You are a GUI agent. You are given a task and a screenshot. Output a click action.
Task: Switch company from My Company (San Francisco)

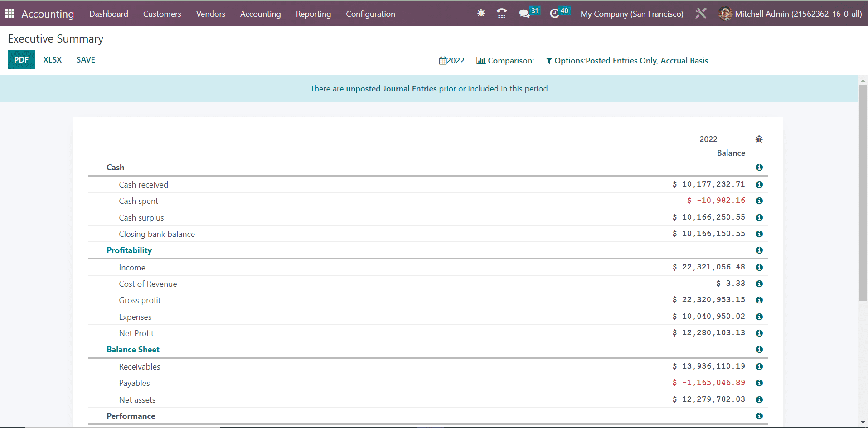(632, 14)
